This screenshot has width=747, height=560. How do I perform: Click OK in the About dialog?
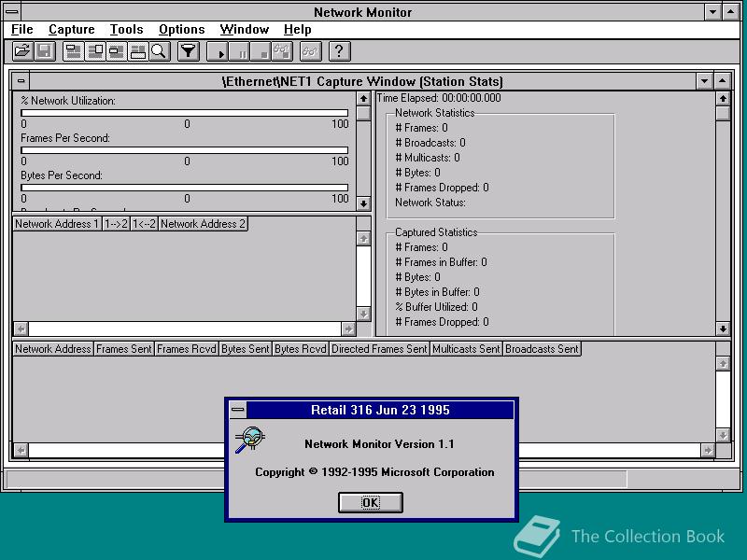(371, 503)
